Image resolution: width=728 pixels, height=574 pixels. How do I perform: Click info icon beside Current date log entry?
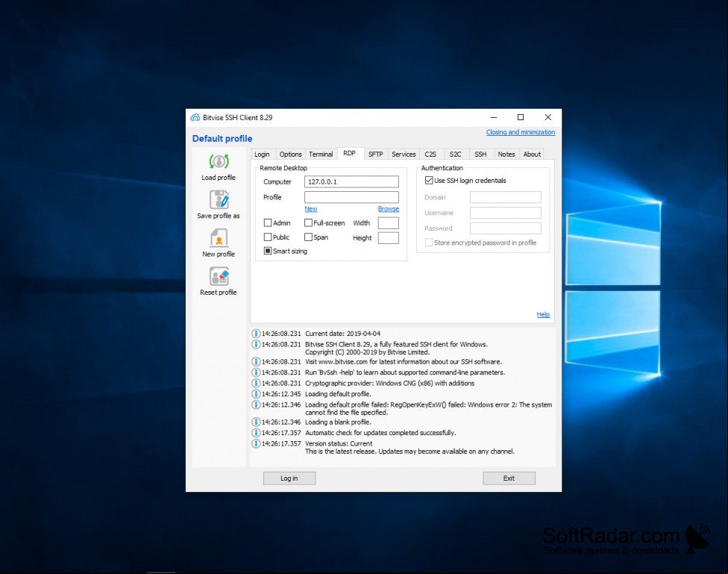[256, 334]
